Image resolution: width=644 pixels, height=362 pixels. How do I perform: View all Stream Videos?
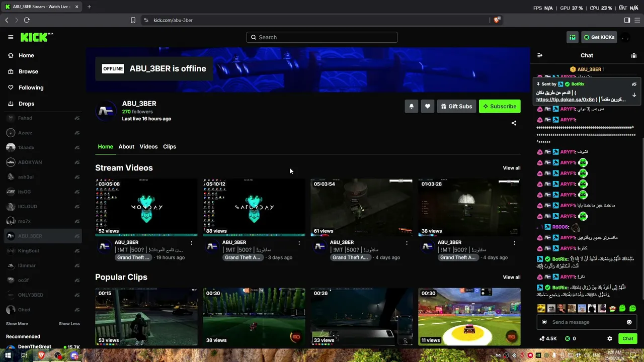point(512,168)
